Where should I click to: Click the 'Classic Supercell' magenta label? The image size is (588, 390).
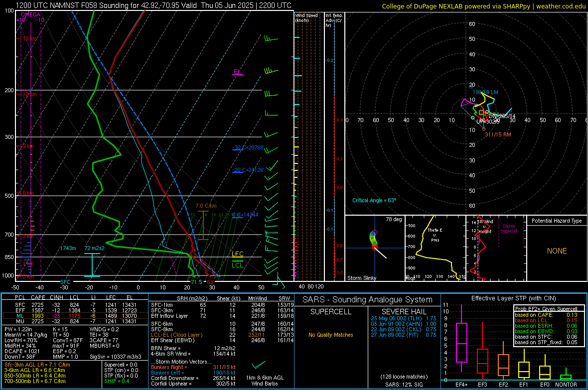tap(509, 229)
